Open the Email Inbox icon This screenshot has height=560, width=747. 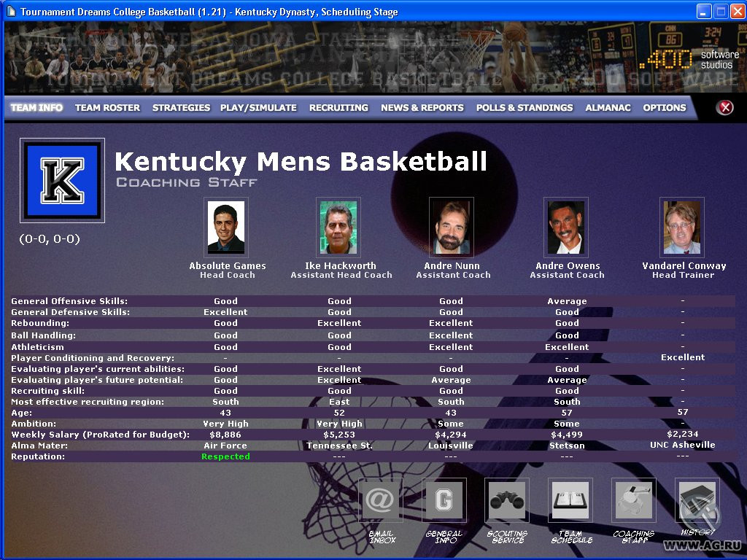pyautogui.click(x=380, y=500)
